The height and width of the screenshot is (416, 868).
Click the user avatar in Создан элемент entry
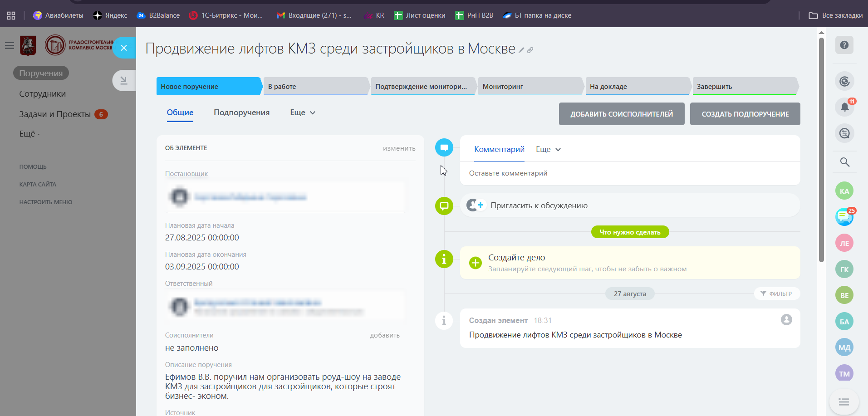[x=786, y=320]
